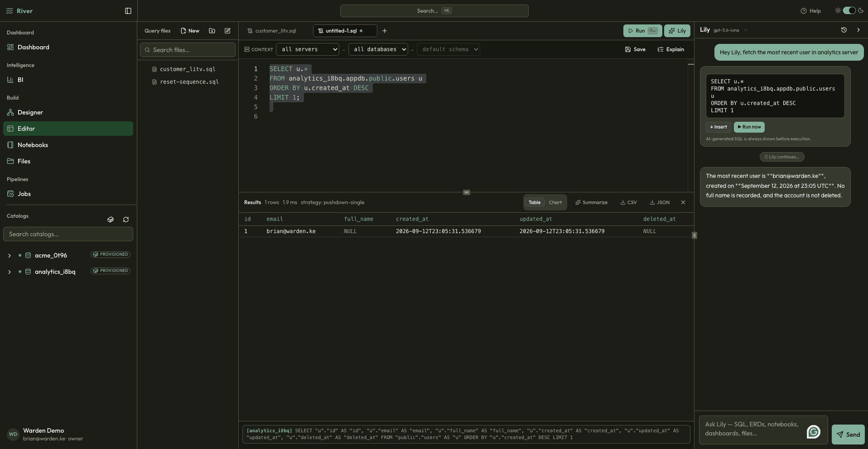868x449 pixels.
Task: Send message to Lily
Action: (x=848, y=435)
